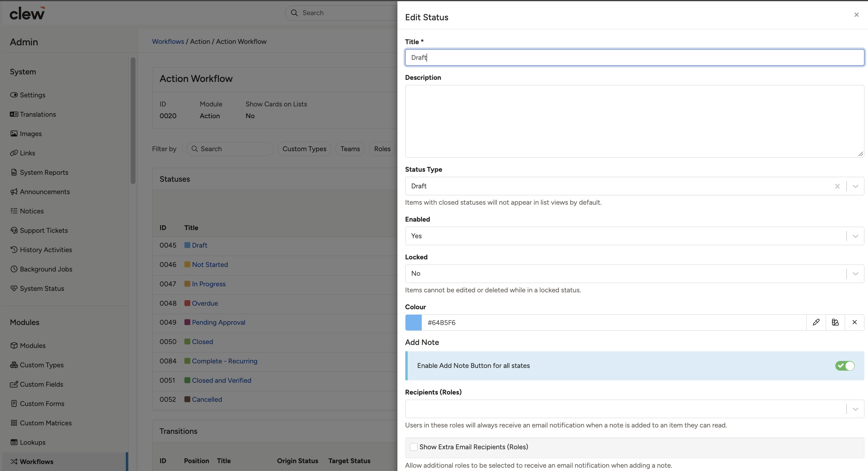The image size is (868, 471).
Task: Open the Custom Types filter
Action: (x=304, y=149)
